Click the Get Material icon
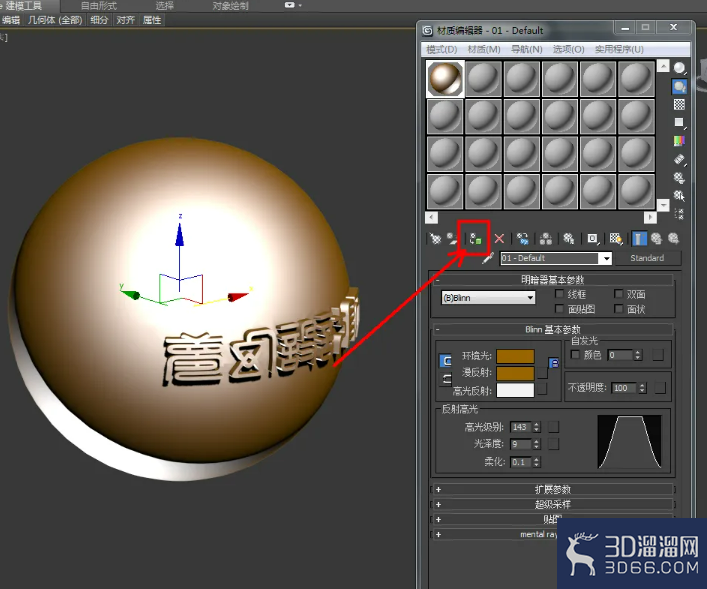Screen dimensions: 707x589 click(x=435, y=239)
